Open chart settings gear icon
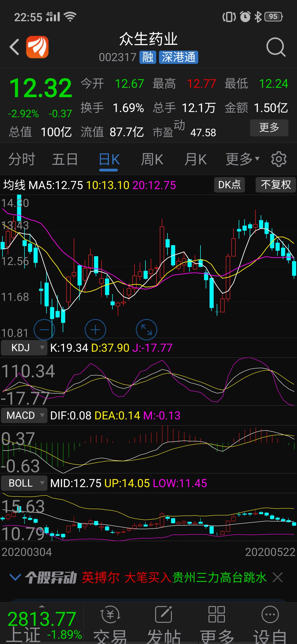Viewport: 297px width, 644px height. pos(279,159)
